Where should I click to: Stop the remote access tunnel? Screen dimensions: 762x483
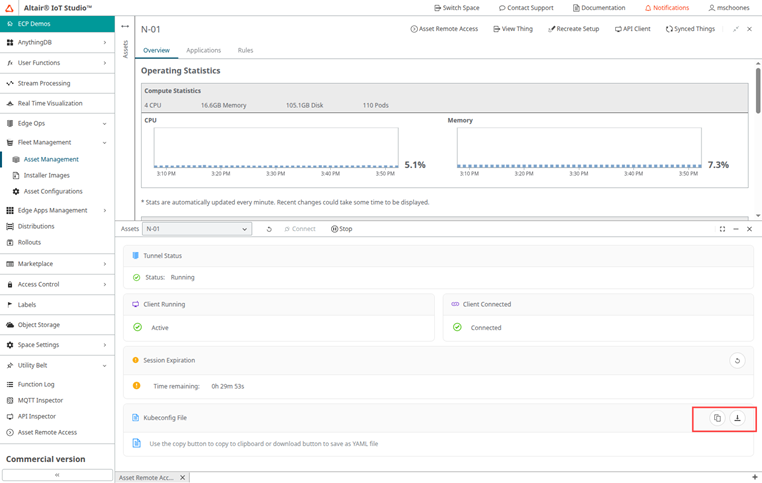[341, 229]
